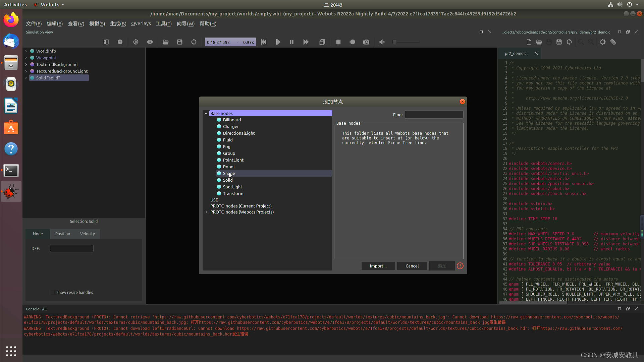This screenshot has width=644, height=362.
Task: Click the revert simulation icon
Action: (x=194, y=42)
